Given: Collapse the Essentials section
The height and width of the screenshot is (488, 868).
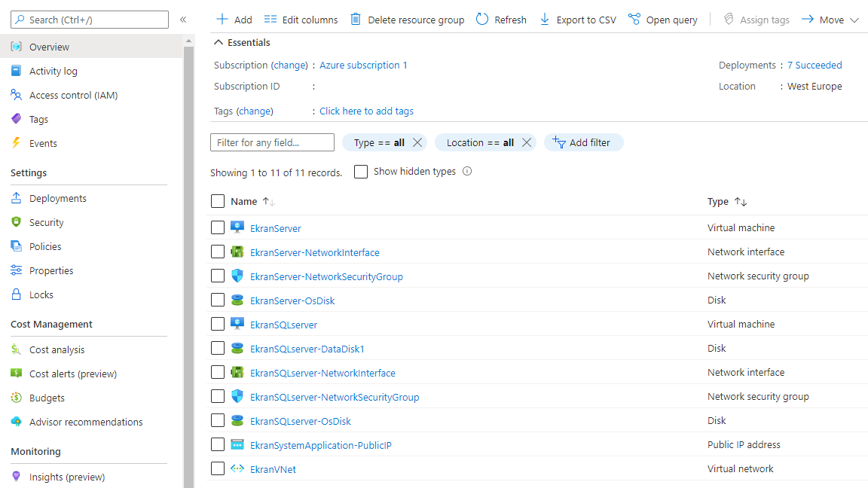Looking at the screenshot, I should [219, 43].
